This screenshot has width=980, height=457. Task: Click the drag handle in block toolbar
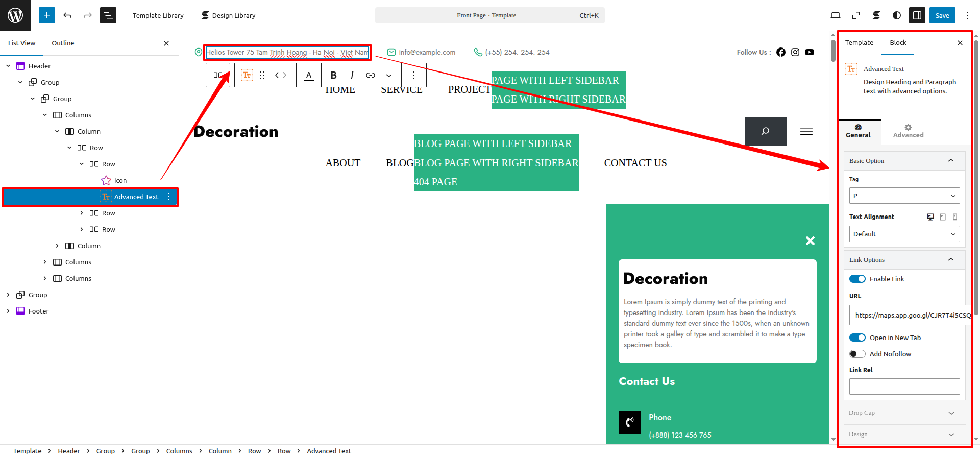pyautogui.click(x=262, y=75)
